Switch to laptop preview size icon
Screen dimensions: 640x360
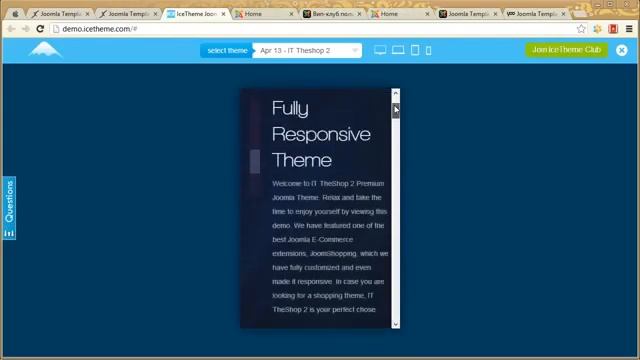pyautogui.click(x=398, y=50)
